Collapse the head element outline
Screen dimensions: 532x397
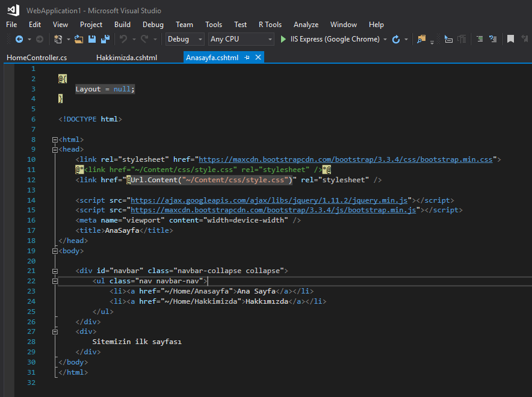coord(55,150)
